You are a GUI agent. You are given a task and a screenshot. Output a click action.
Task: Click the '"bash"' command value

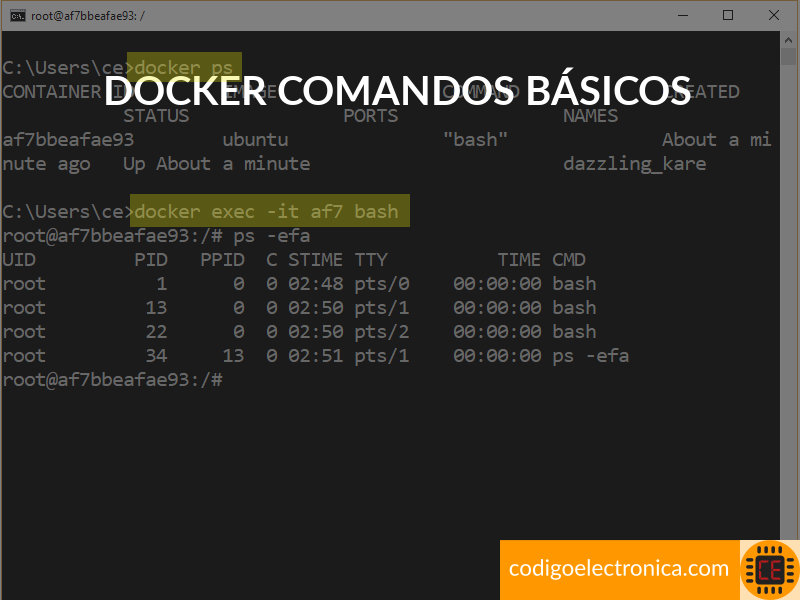click(x=475, y=139)
